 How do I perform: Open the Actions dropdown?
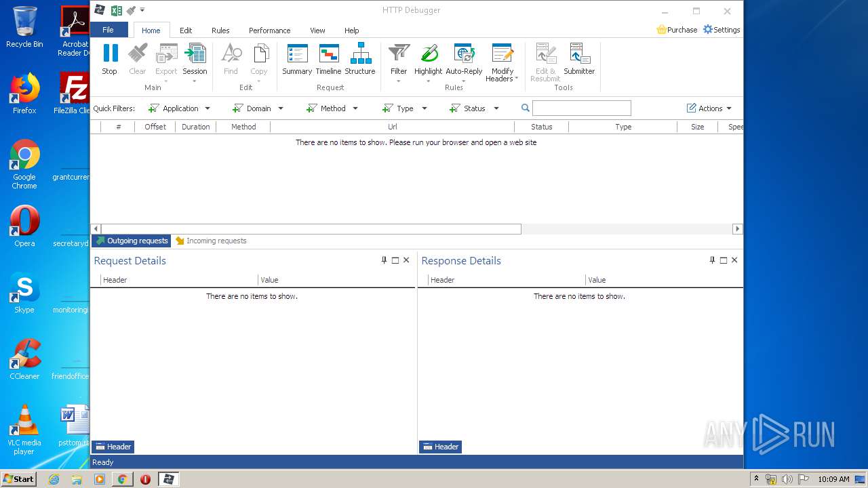[709, 108]
